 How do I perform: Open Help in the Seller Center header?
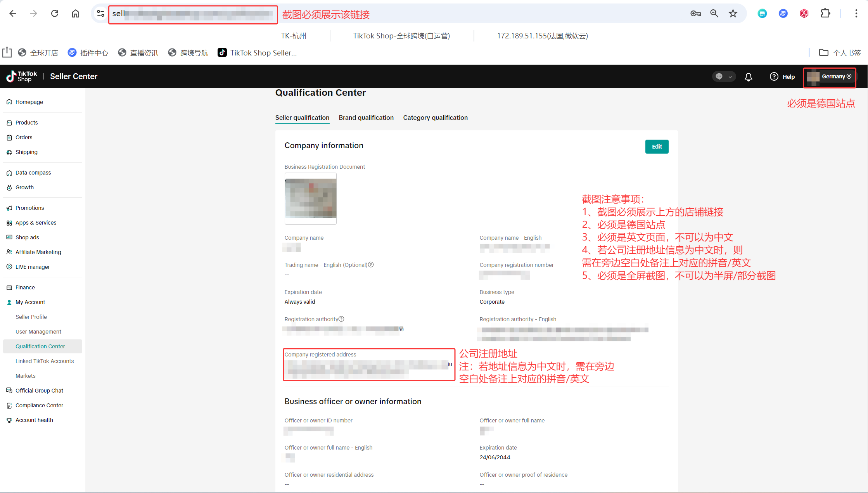click(782, 77)
